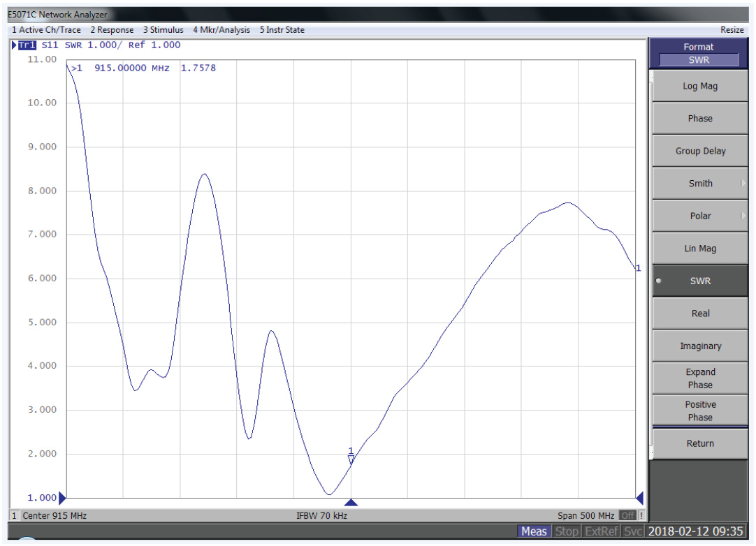This screenshot has width=756, height=546.
Task: Click the ExtRef status indicator
Action: point(602,532)
